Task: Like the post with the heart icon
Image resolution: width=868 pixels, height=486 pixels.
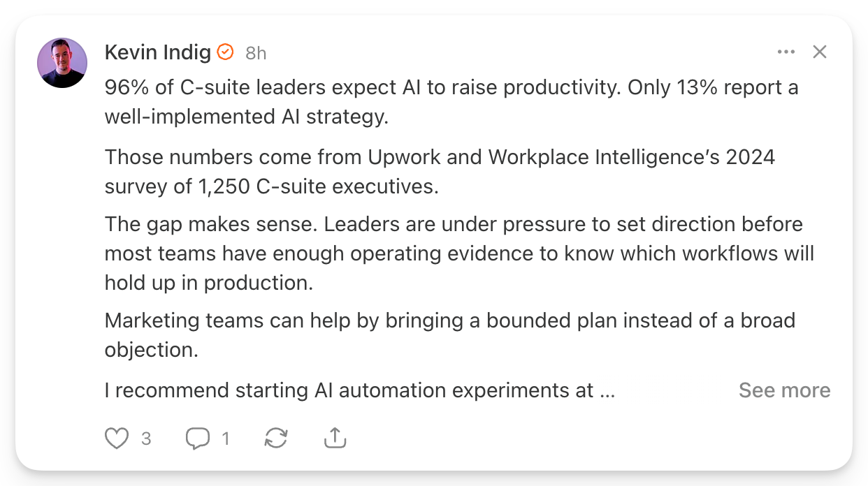Action: pyautogui.click(x=117, y=438)
